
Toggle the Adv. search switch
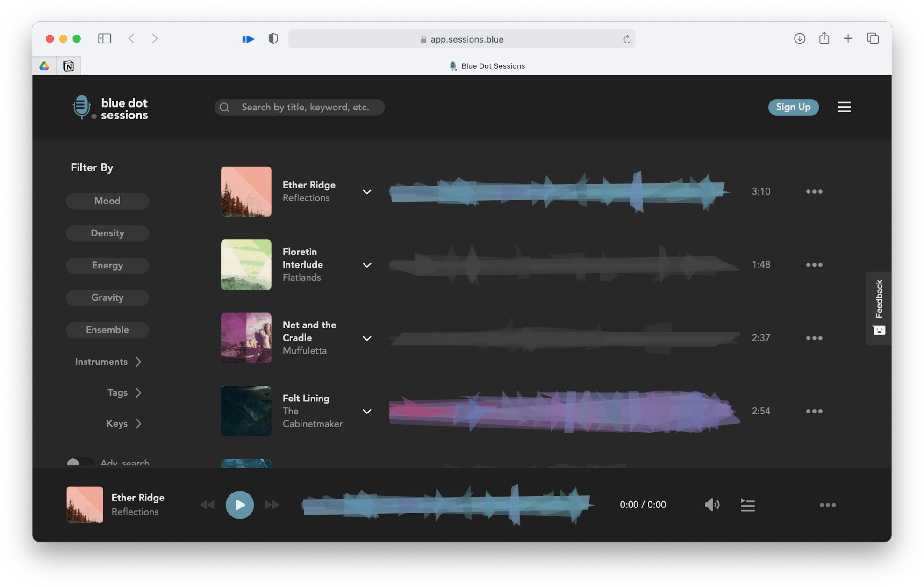[x=79, y=463]
